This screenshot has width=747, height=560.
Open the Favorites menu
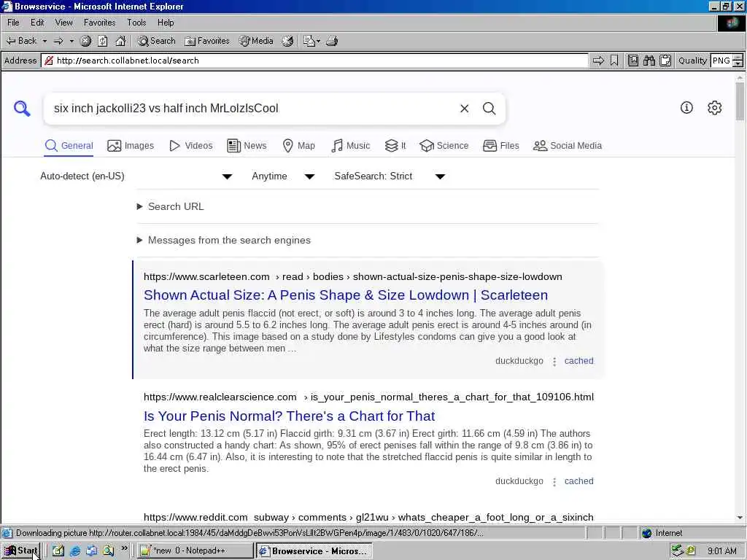(x=99, y=23)
